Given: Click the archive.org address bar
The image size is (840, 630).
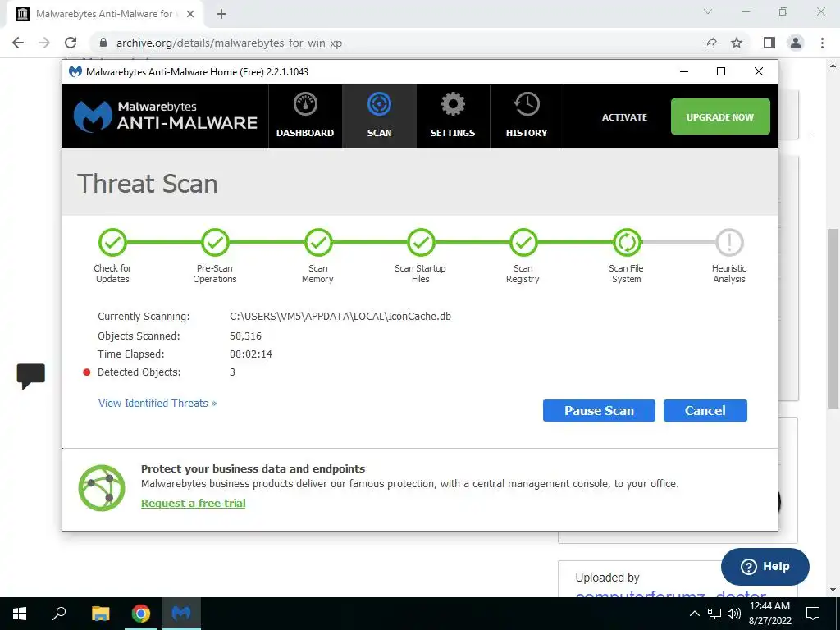Looking at the screenshot, I should point(399,43).
